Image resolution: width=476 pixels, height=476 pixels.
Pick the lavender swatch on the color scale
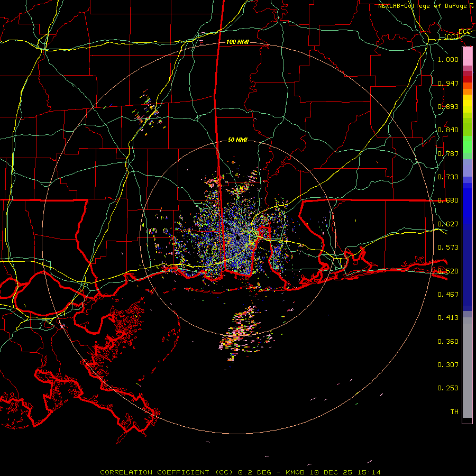(x=467, y=168)
